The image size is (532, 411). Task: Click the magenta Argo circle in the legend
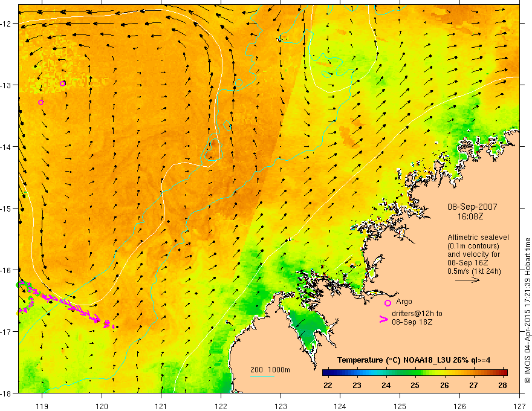click(388, 303)
